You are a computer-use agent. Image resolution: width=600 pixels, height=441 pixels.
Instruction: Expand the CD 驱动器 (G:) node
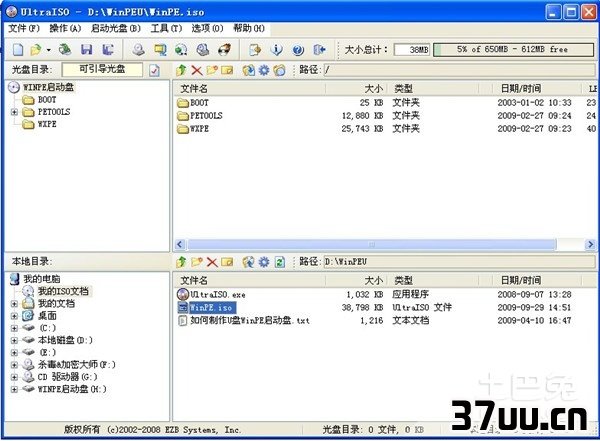pyautogui.click(x=14, y=377)
